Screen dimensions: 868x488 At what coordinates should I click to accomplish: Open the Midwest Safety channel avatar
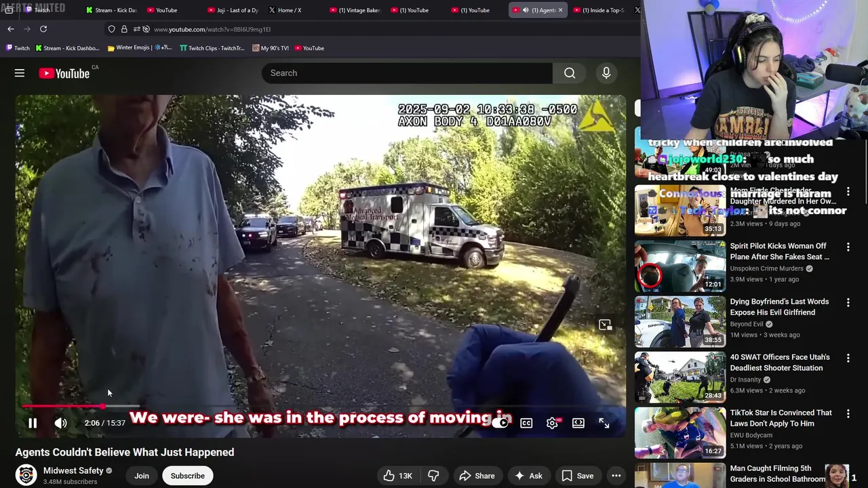point(26,475)
